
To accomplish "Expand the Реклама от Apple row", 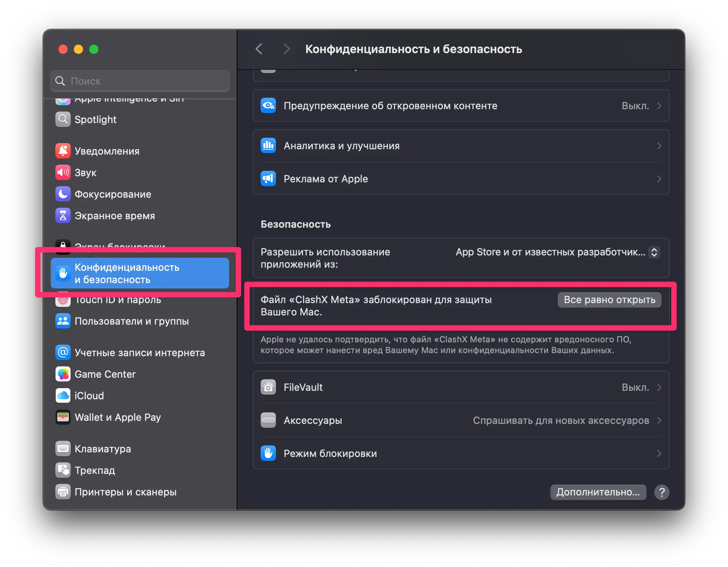I will tap(660, 178).
